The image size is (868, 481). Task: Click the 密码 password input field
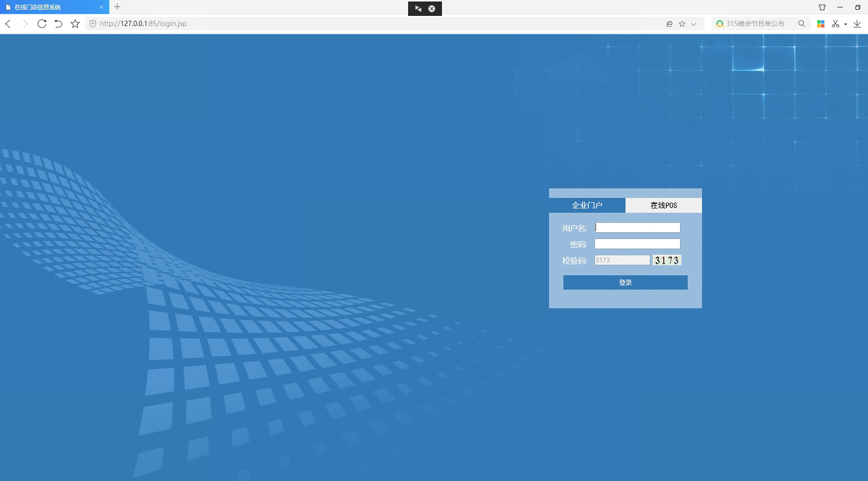tap(637, 244)
